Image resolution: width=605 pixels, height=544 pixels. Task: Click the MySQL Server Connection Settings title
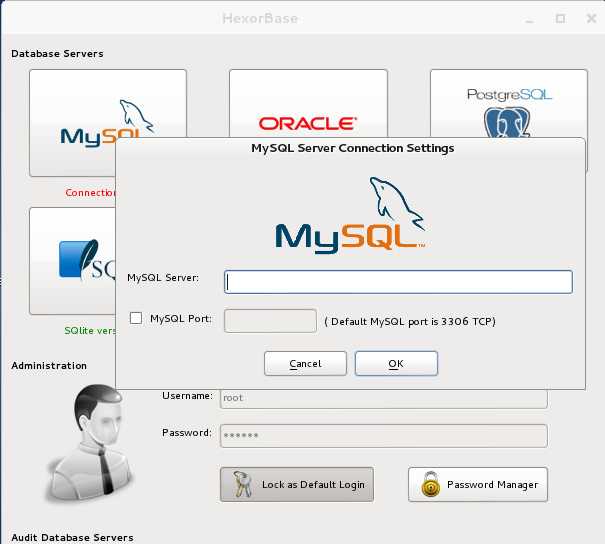click(353, 148)
